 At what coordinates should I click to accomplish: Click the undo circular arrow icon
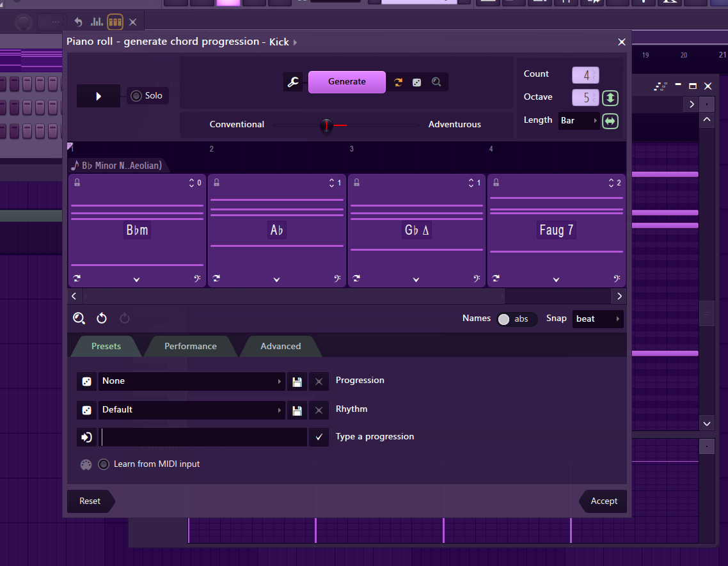click(x=102, y=318)
